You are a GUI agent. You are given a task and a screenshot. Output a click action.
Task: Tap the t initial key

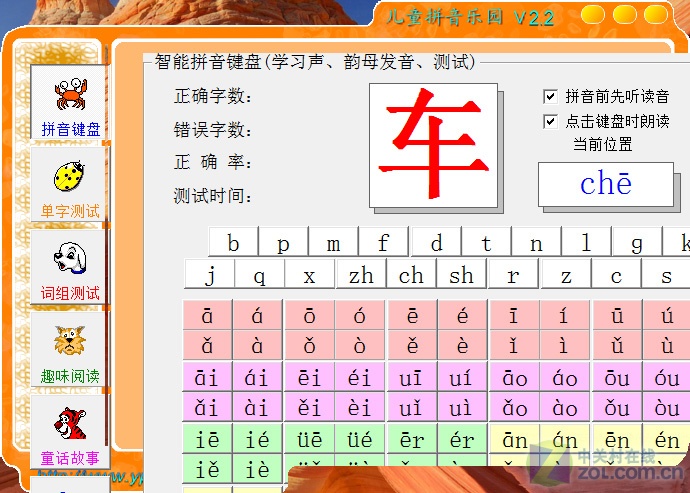[486, 242]
